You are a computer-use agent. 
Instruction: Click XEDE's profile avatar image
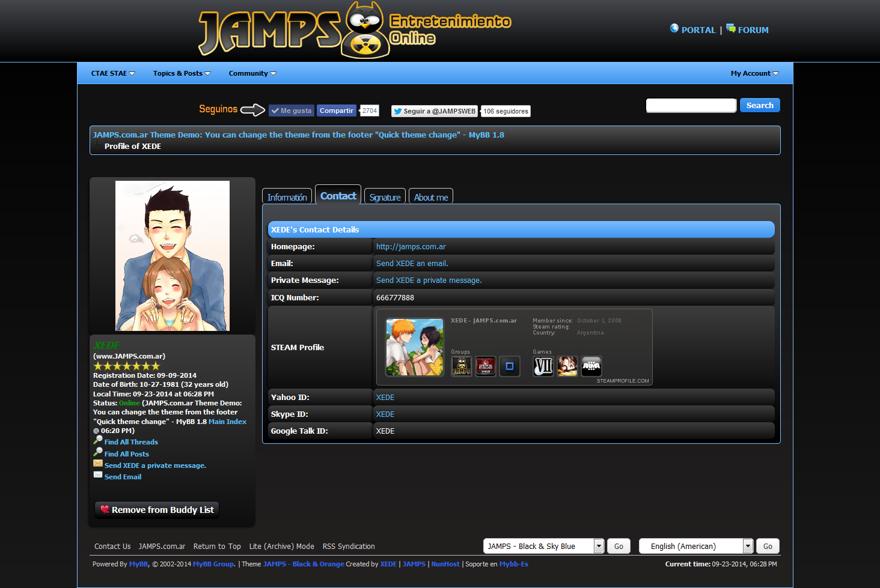[x=173, y=256]
